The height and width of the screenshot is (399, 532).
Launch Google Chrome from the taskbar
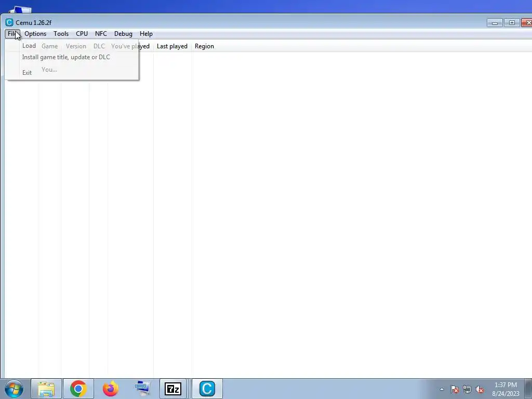tap(78, 389)
